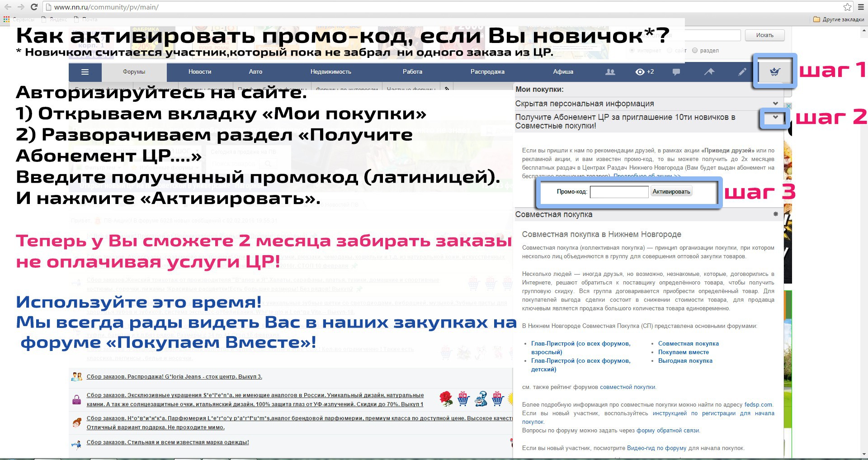
Task: Focus the Промо-код input field
Action: click(x=619, y=192)
